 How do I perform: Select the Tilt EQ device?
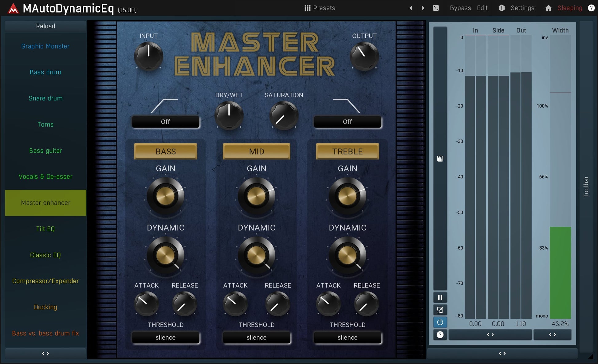point(45,229)
